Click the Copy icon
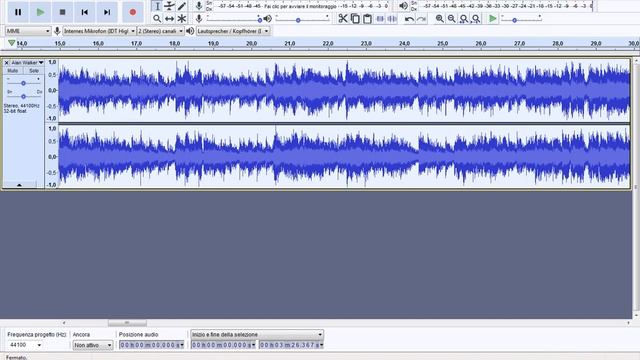This screenshot has width=640, height=360. click(x=355, y=18)
